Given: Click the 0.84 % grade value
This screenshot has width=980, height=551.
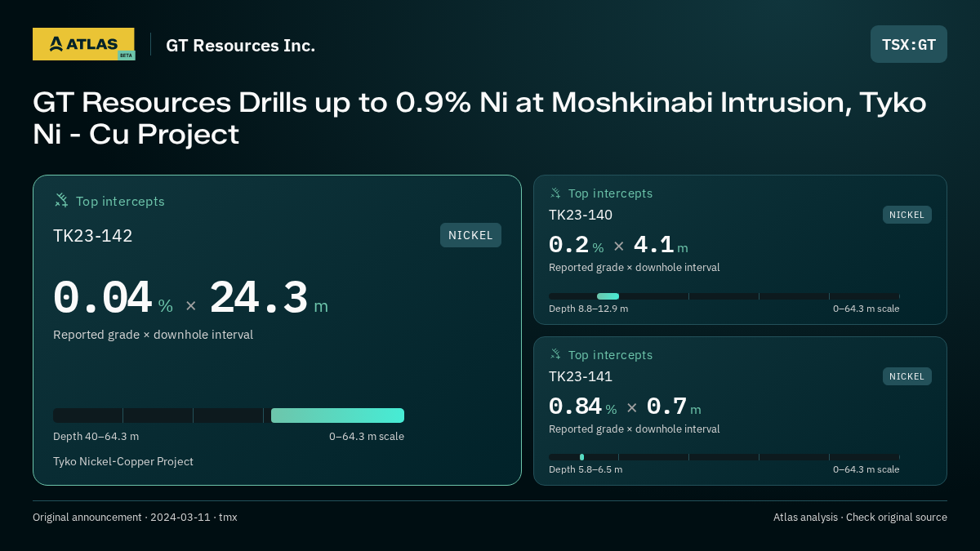Looking at the screenshot, I should pos(582,407).
